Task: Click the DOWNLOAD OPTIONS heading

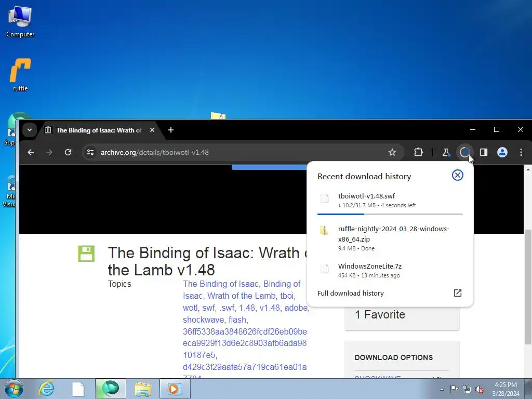Action: tap(394, 357)
